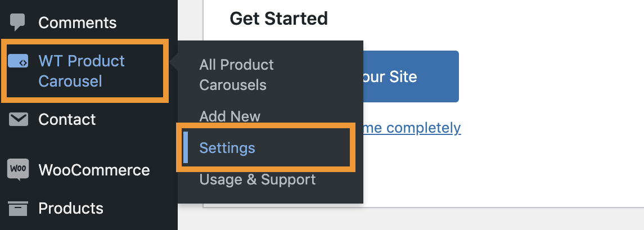Viewport: 644px width, 230px height.
Task: Open Usage & Support submenu entry
Action: click(258, 179)
